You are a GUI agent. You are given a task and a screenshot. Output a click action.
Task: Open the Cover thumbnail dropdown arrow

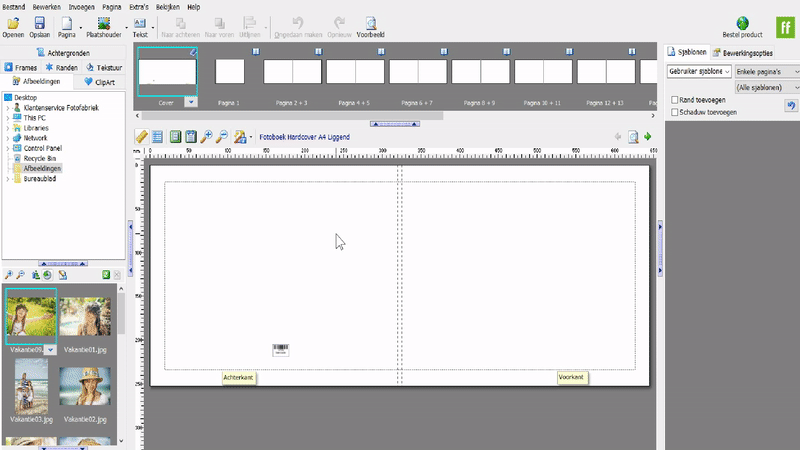pos(190,102)
